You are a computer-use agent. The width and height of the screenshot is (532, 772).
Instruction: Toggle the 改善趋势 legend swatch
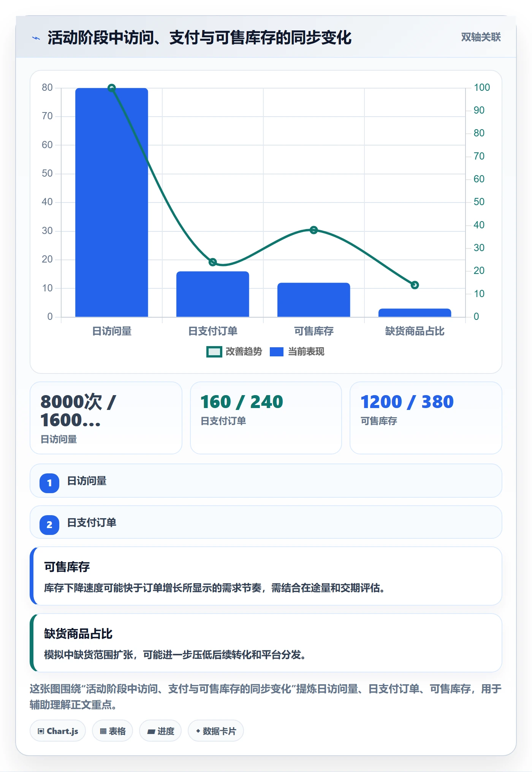pos(214,352)
